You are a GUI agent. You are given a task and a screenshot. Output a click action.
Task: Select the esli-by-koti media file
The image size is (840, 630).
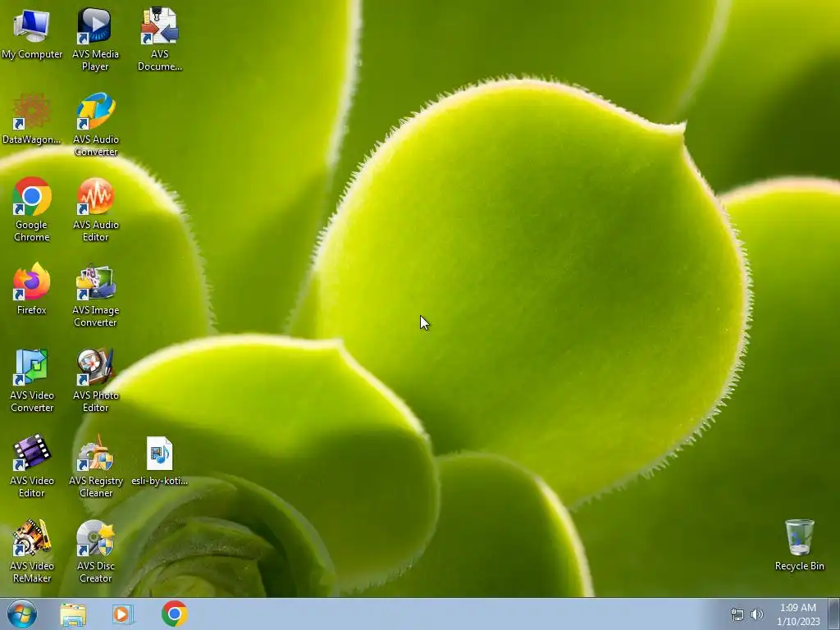pyautogui.click(x=160, y=461)
